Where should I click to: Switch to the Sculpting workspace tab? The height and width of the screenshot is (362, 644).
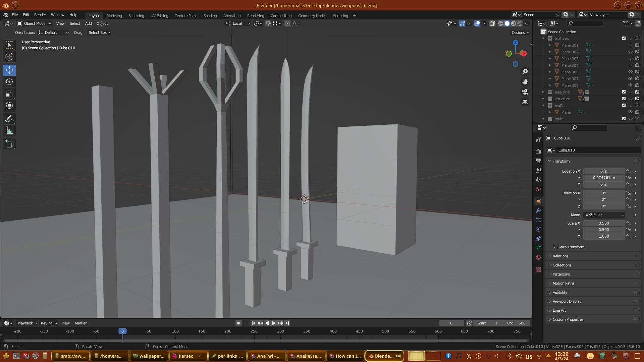pos(136,16)
